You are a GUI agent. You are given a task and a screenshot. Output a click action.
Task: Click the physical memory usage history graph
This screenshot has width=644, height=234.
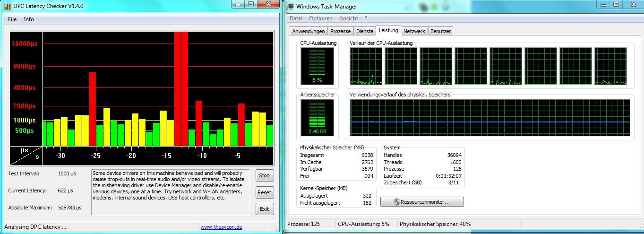490,118
